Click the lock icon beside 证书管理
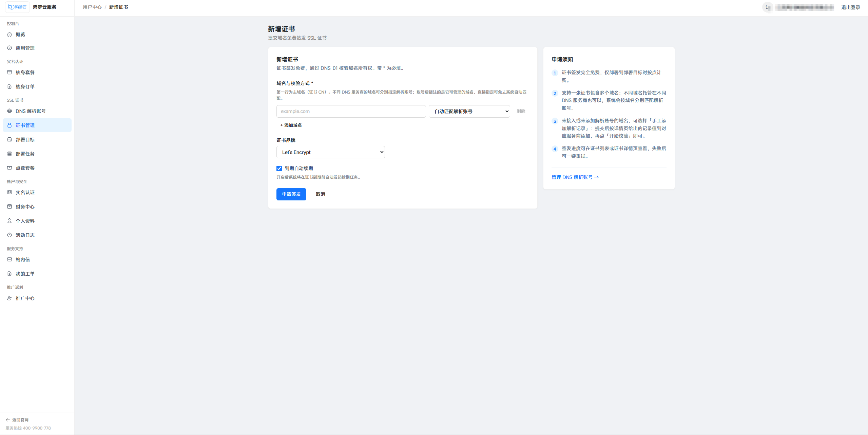This screenshot has height=435, width=868. pos(9,125)
